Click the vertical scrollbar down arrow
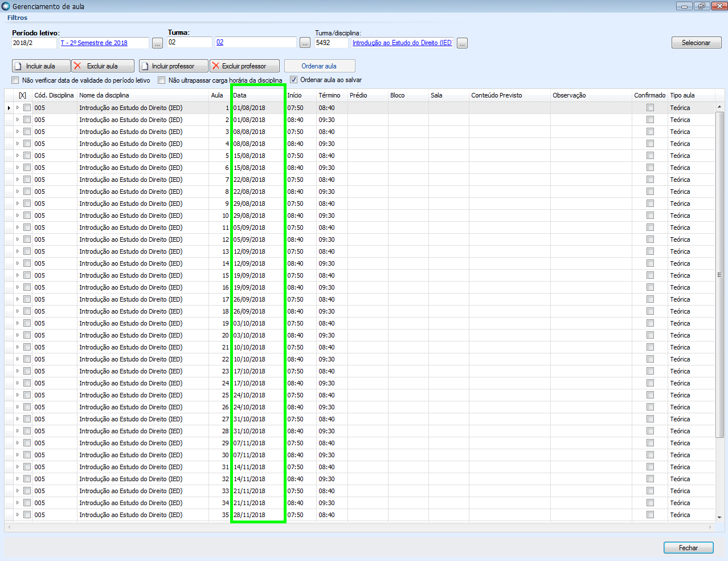This screenshot has height=561, width=728. click(719, 517)
